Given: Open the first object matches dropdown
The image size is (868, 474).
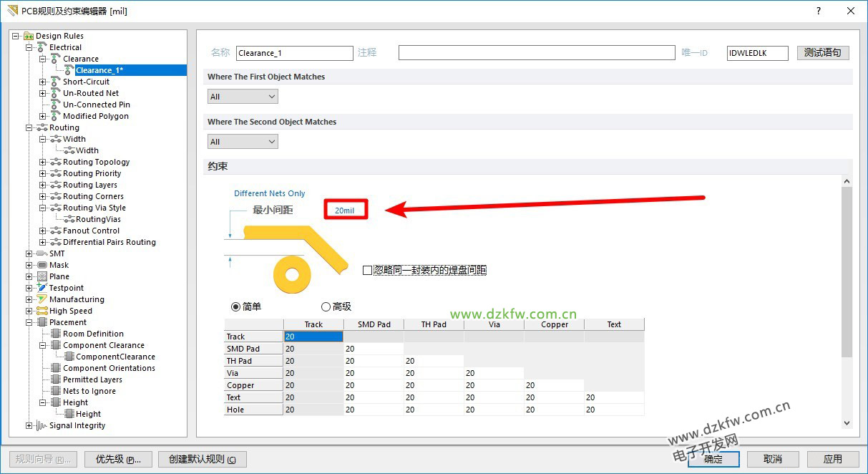Looking at the screenshot, I should click(243, 97).
